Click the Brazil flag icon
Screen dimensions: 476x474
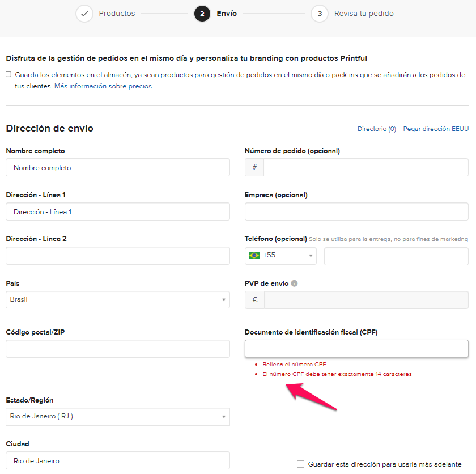coord(254,256)
